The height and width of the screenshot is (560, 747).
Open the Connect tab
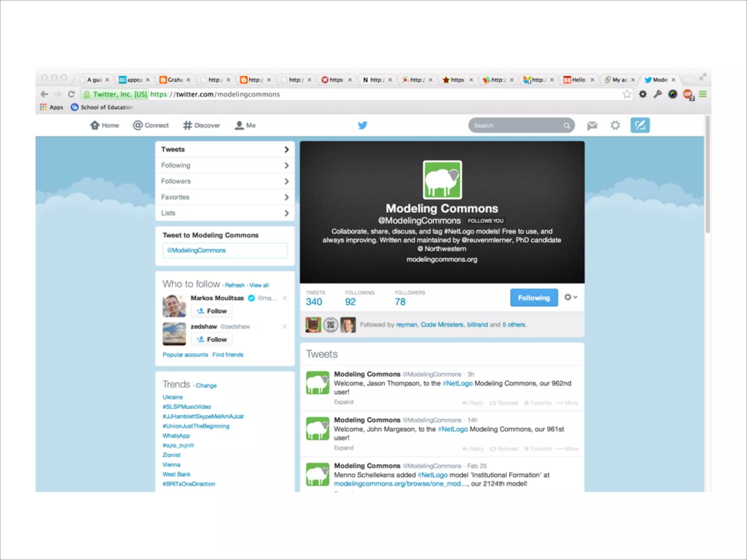151,125
